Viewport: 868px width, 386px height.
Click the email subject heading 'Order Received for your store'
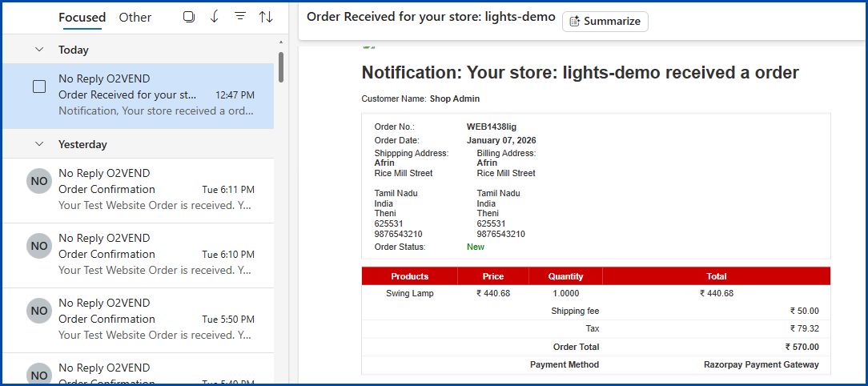coord(431,17)
